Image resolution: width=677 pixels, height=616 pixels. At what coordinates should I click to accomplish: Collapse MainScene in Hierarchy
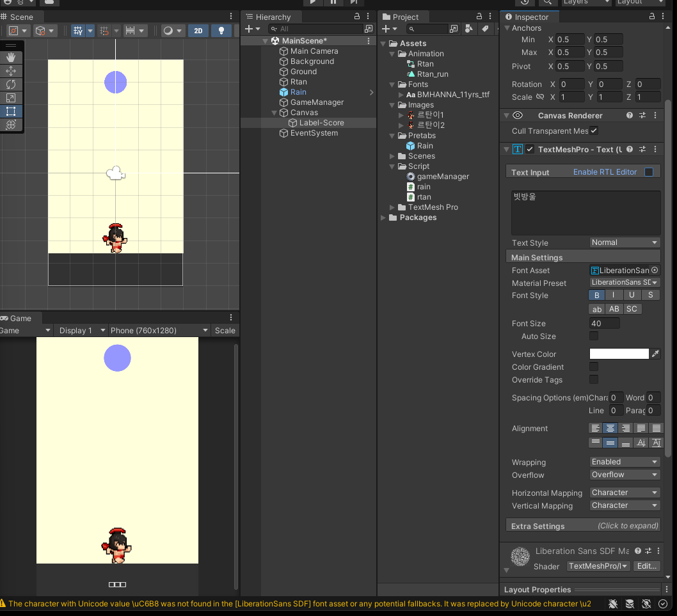point(265,41)
